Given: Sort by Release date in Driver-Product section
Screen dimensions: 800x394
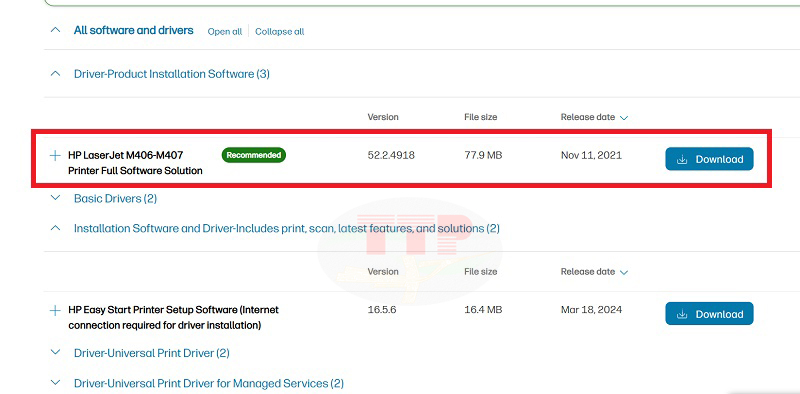Looking at the screenshot, I should coord(594,117).
